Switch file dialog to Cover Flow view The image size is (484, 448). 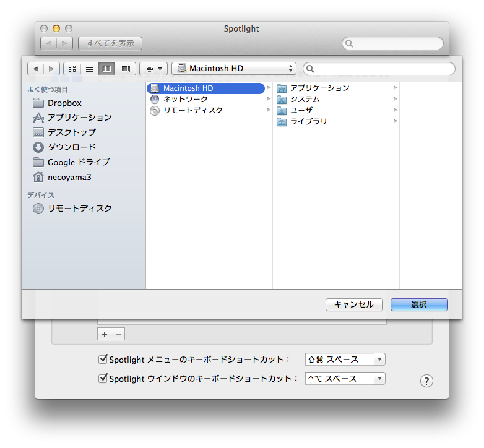click(x=125, y=69)
